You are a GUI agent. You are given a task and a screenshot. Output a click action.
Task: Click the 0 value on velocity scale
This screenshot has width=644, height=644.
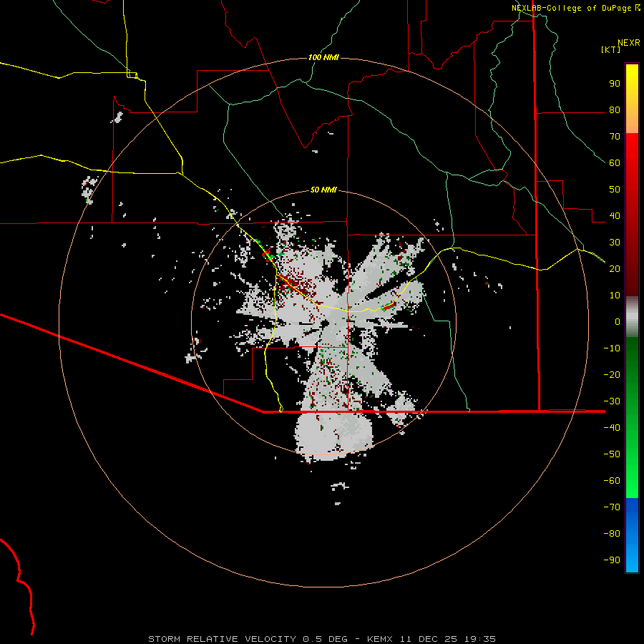pos(618,321)
